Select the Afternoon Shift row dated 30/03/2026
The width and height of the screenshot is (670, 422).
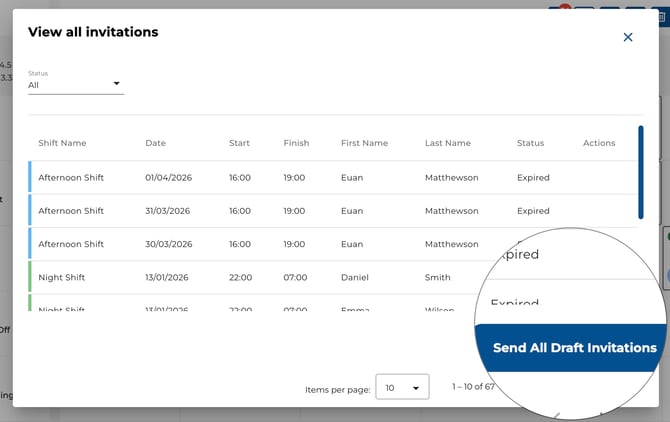click(x=300, y=244)
